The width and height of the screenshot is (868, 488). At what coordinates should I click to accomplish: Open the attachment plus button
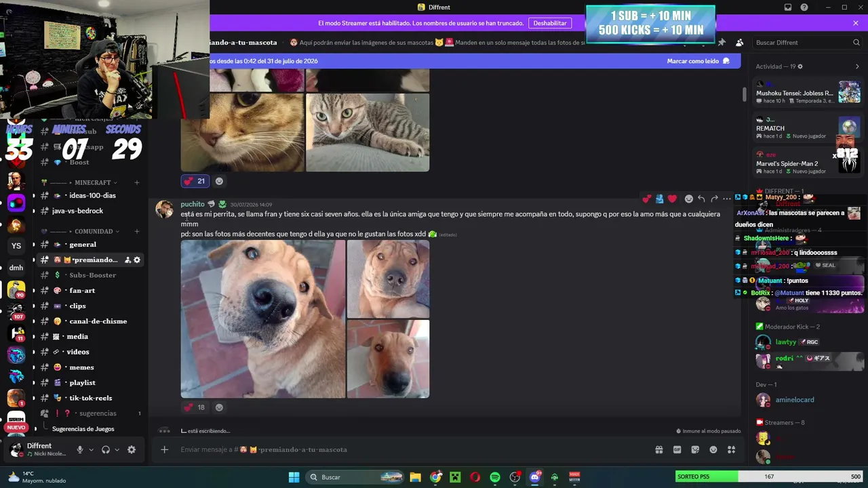click(164, 449)
